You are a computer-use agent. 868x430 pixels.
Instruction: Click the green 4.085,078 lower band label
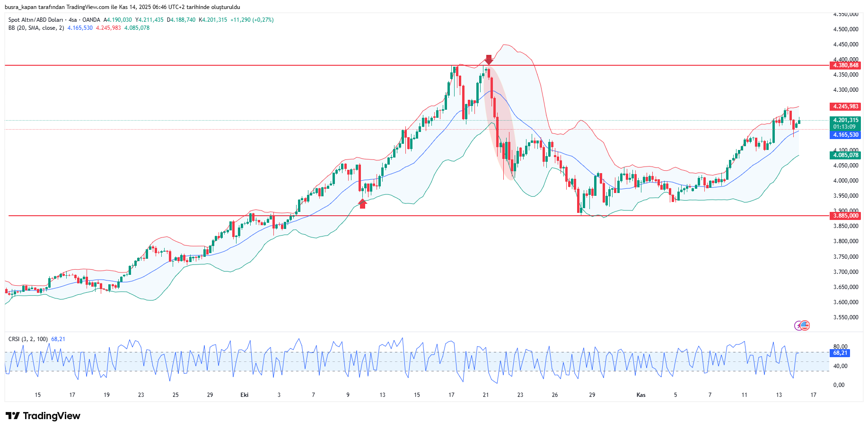pos(845,155)
